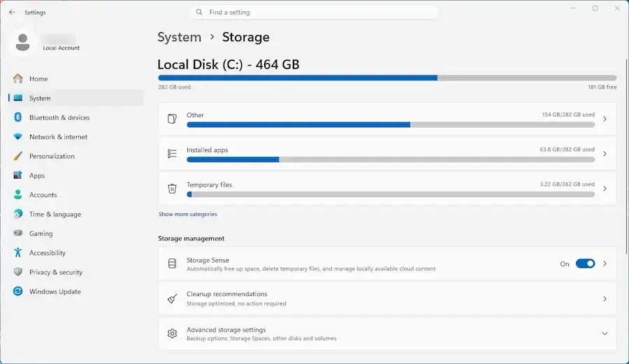Click the Time & language globe icon
Viewport: 629px width, 364px height.
click(17, 214)
